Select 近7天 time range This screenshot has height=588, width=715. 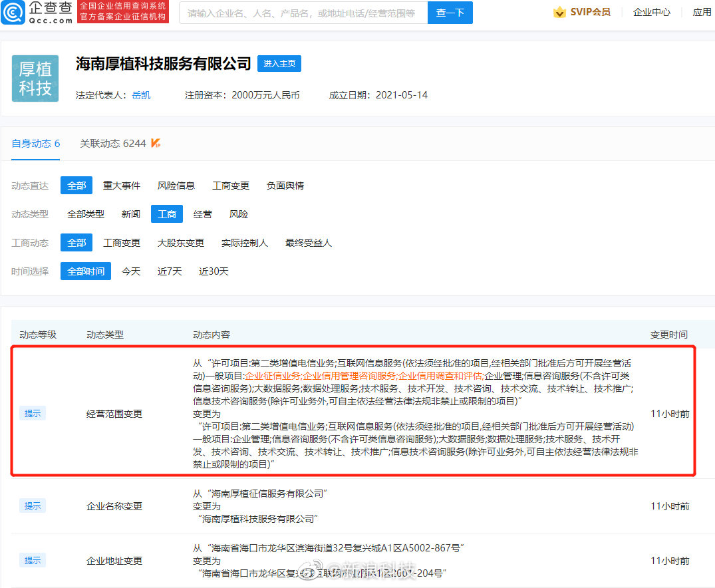click(x=169, y=271)
